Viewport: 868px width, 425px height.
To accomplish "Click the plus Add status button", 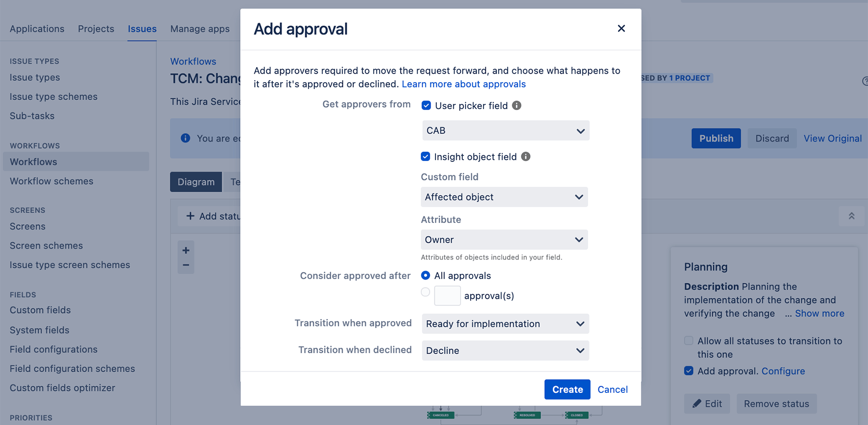I will [212, 216].
